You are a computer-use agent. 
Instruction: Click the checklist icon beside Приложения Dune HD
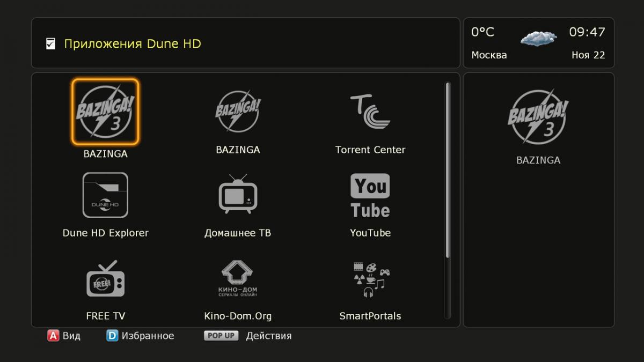tap(50, 43)
